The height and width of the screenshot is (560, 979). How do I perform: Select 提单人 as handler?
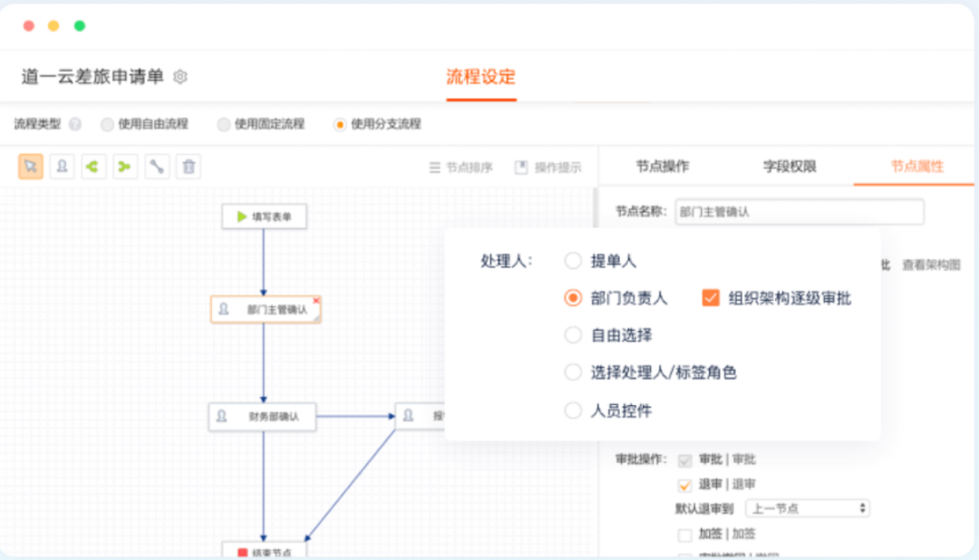tap(573, 261)
